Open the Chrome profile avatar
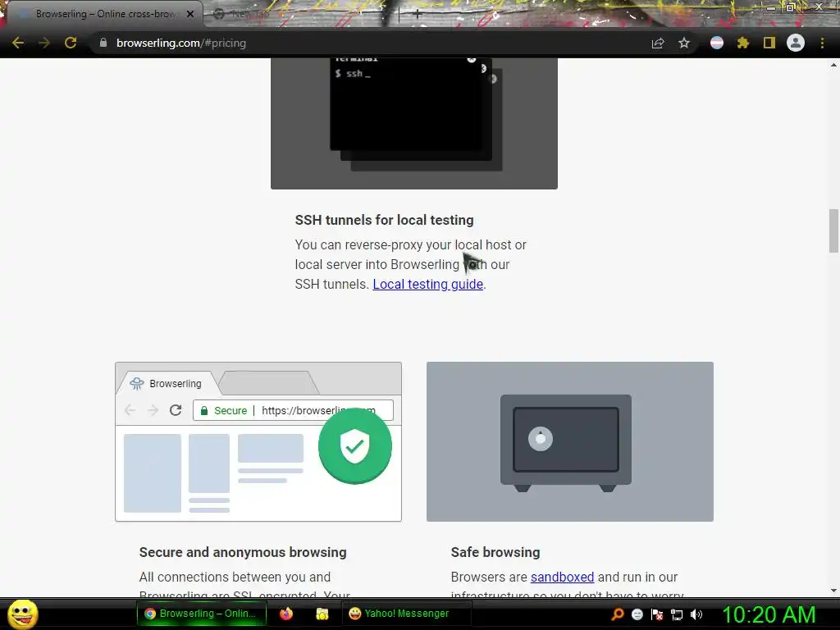The height and width of the screenshot is (630, 840). (x=796, y=43)
